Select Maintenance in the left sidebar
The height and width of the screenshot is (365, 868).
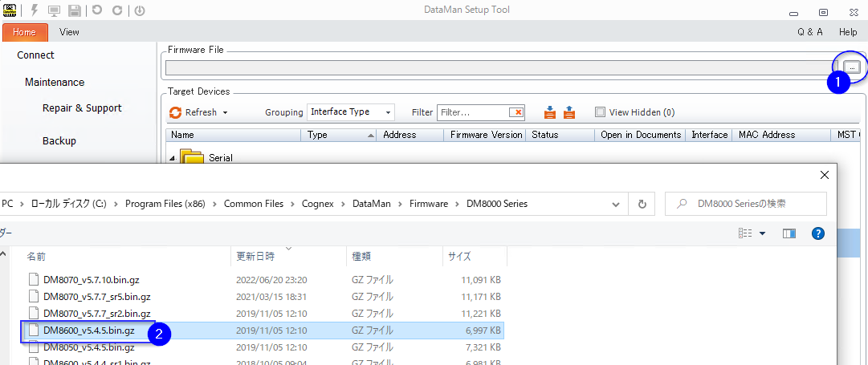click(55, 82)
